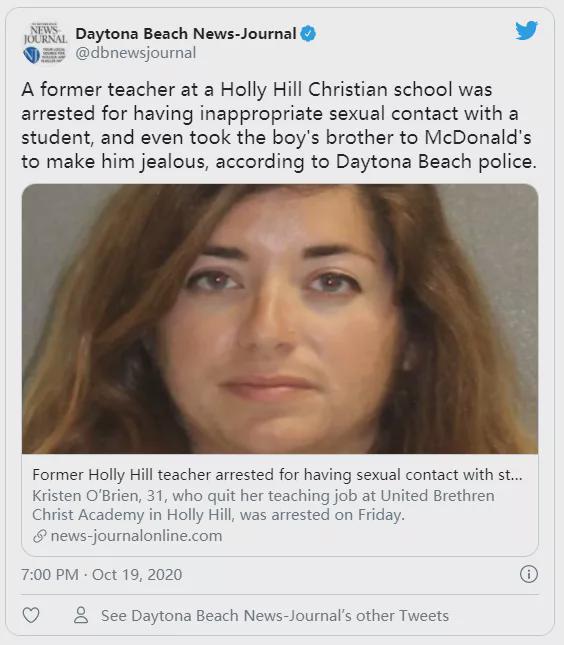Viewport: 564px width, 645px height.
Task: Open the 7:00 PM timestamp link
Action: point(50,575)
